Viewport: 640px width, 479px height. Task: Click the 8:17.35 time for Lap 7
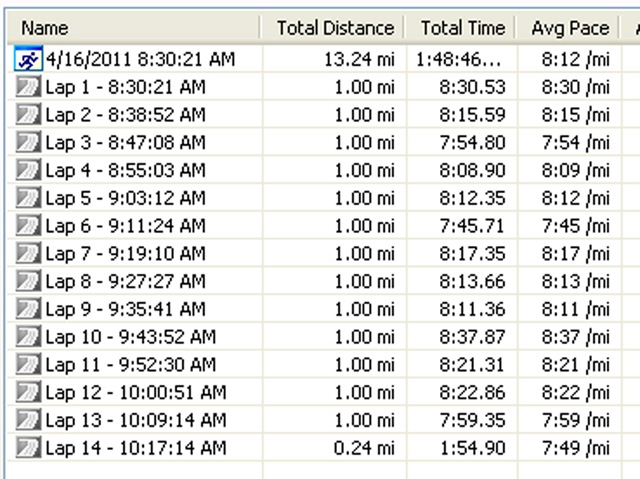pyautogui.click(x=472, y=254)
